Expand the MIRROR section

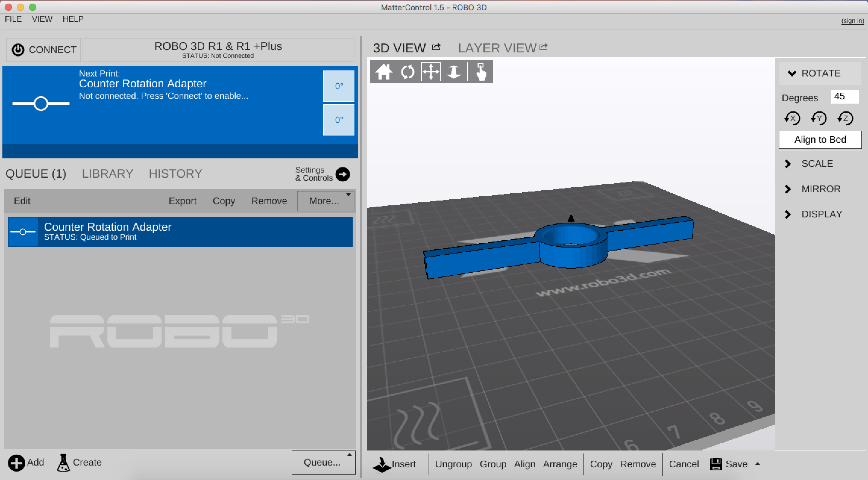pyautogui.click(x=788, y=189)
